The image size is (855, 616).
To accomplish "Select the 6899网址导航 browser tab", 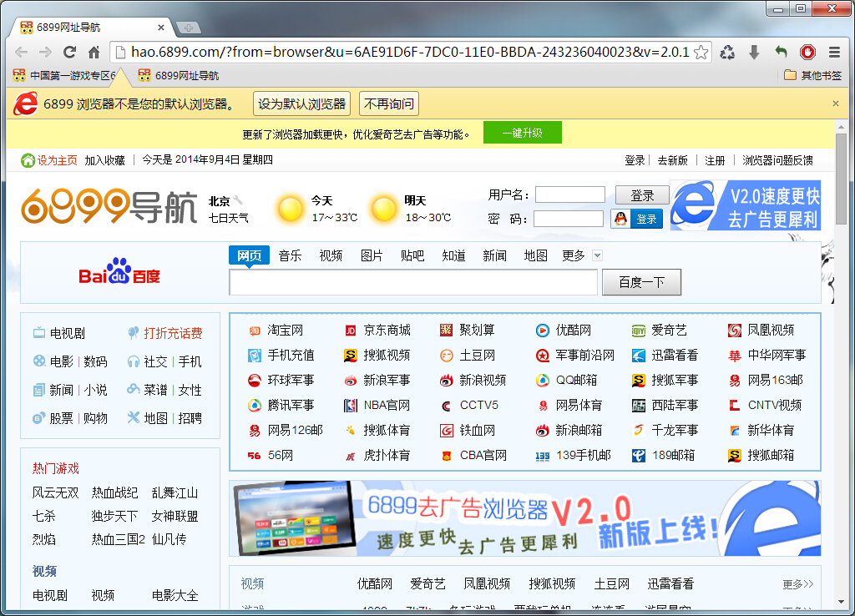I will pyautogui.click(x=92, y=28).
